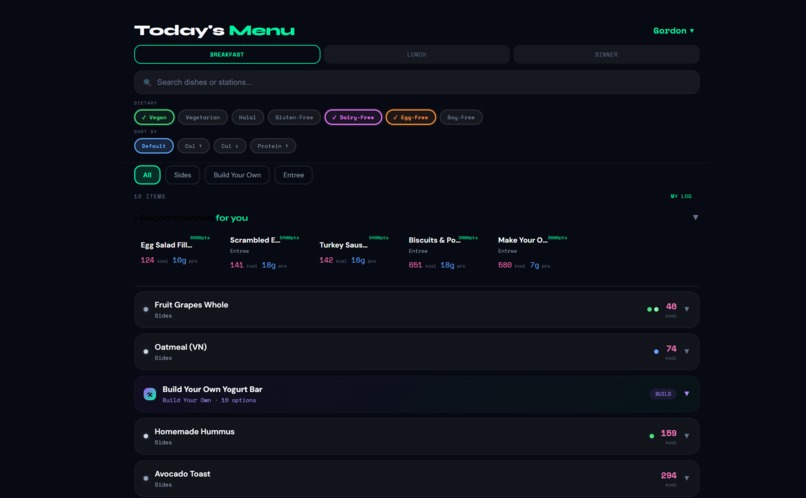Click 'Build Your Own · 10 options' subtitle
The height and width of the screenshot is (498, 806).
tap(209, 400)
